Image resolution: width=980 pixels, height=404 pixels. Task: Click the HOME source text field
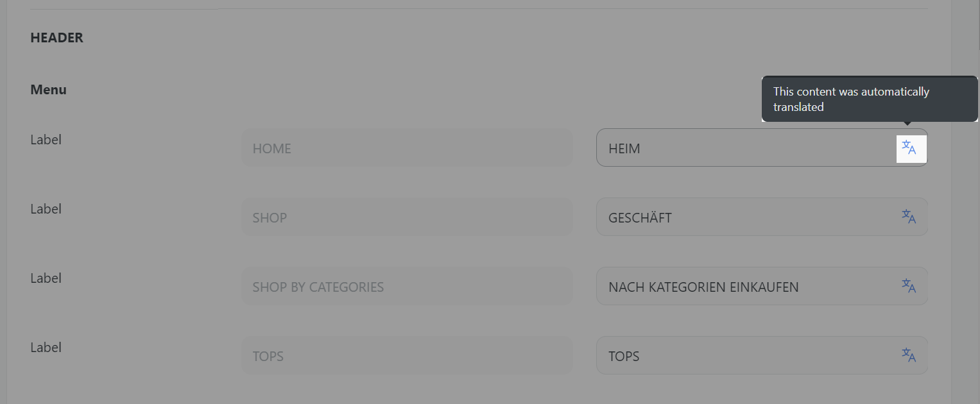tap(407, 147)
